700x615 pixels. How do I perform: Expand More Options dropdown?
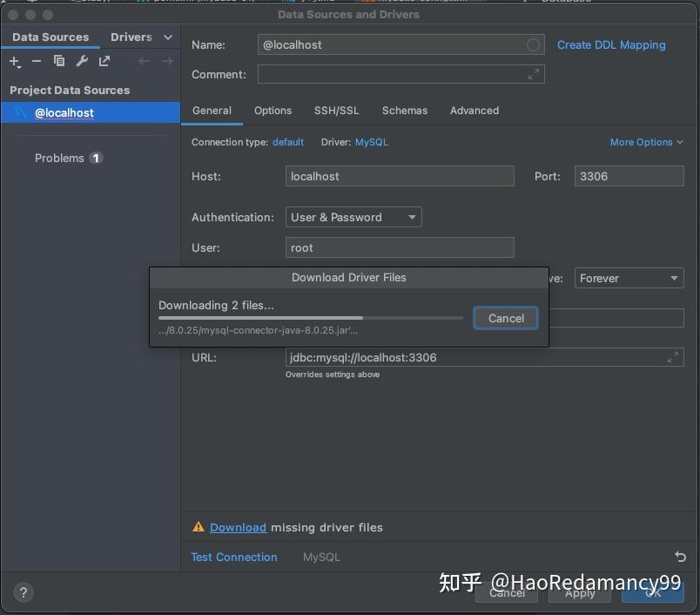(646, 142)
